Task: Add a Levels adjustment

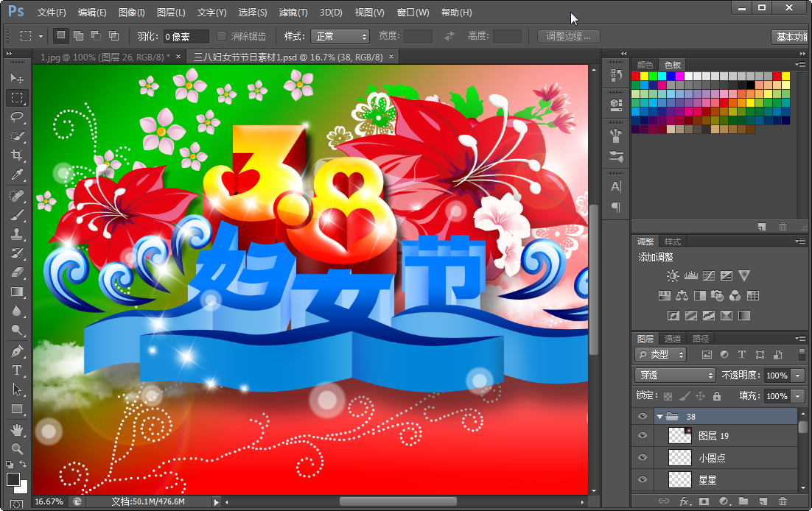Action: [691, 275]
